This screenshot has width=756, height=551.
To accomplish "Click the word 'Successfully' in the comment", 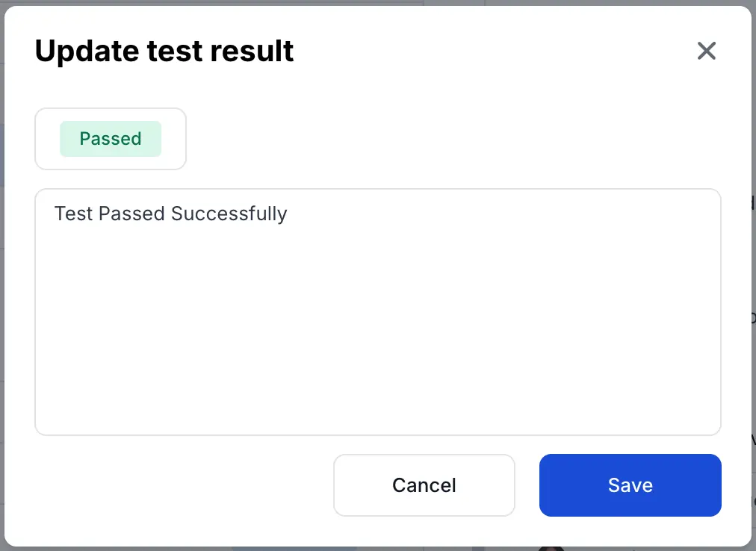I will [x=229, y=214].
